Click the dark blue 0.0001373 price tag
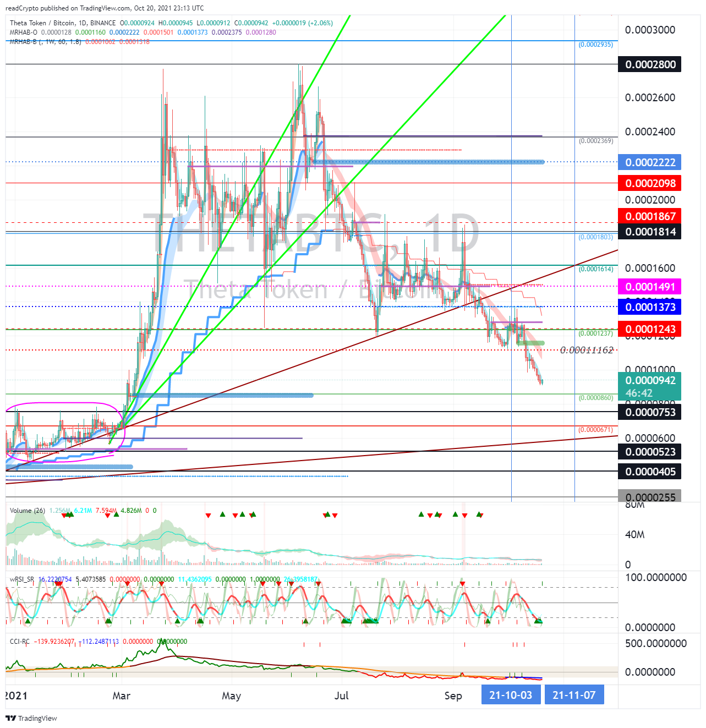706x728 pixels. tap(650, 307)
